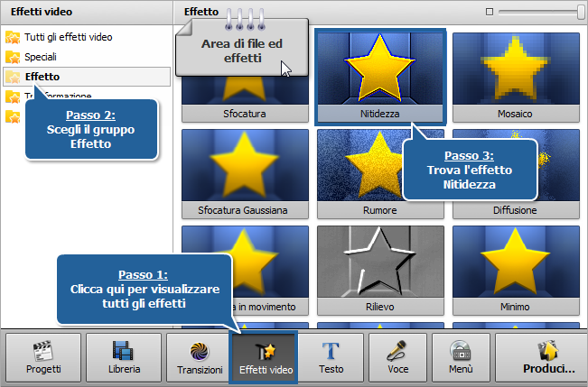This screenshot has height=387, width=588.
Task: Open the Libreria panel
Action: (x=124, y=357)
